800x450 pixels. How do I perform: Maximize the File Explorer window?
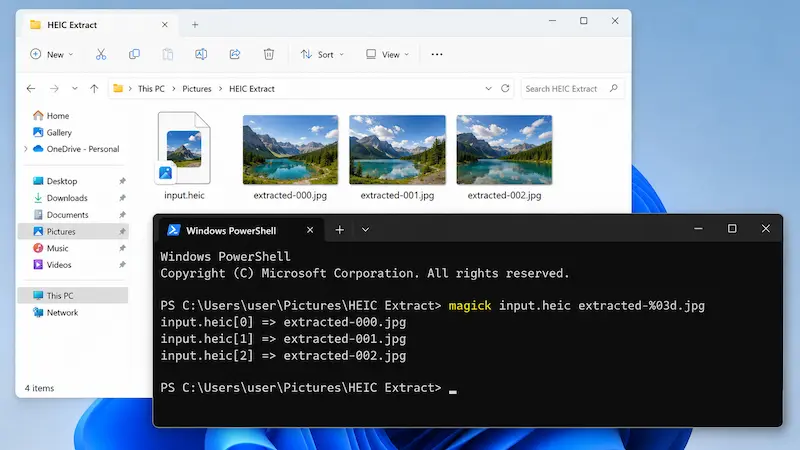click(584, 21)
